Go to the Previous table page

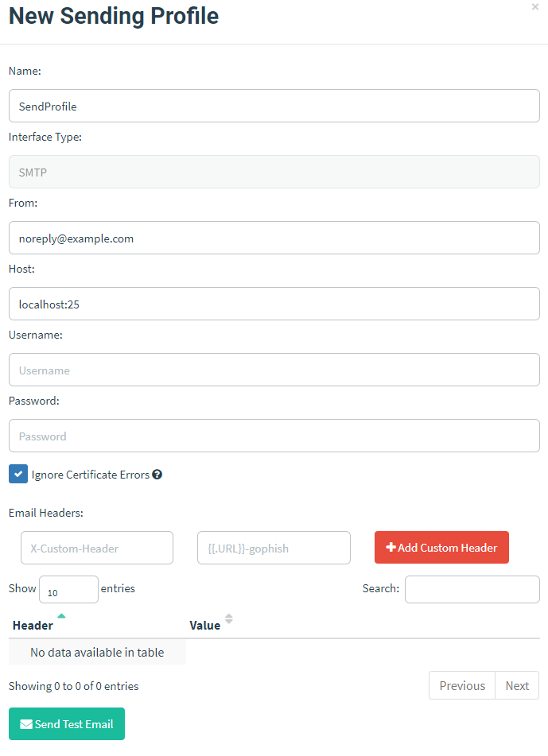point(461,685)
